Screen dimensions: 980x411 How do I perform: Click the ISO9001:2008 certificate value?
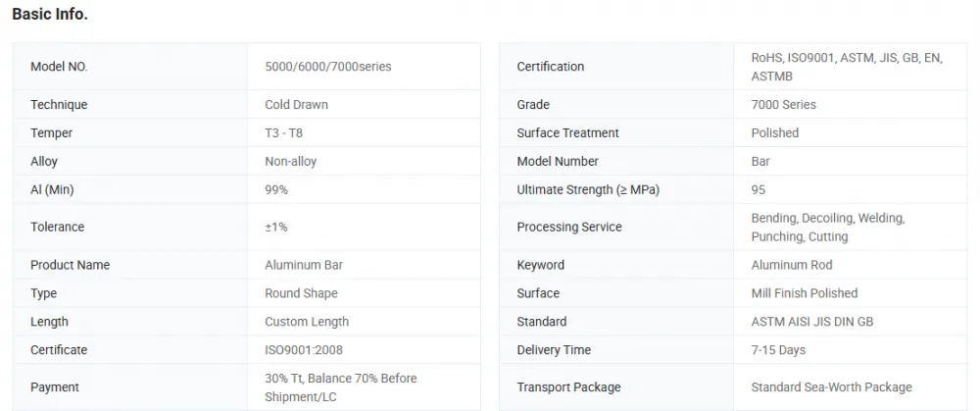coord(304,350)
